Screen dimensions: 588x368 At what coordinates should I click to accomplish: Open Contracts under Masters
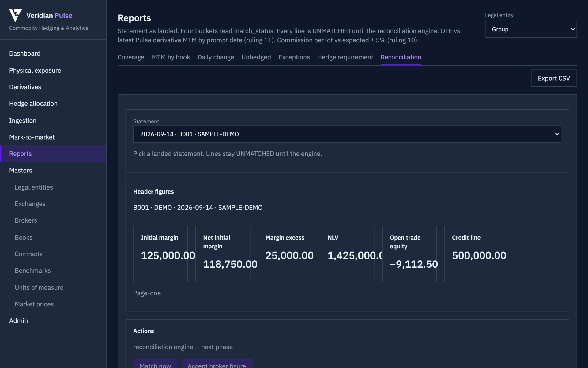[x=53, y=254]
